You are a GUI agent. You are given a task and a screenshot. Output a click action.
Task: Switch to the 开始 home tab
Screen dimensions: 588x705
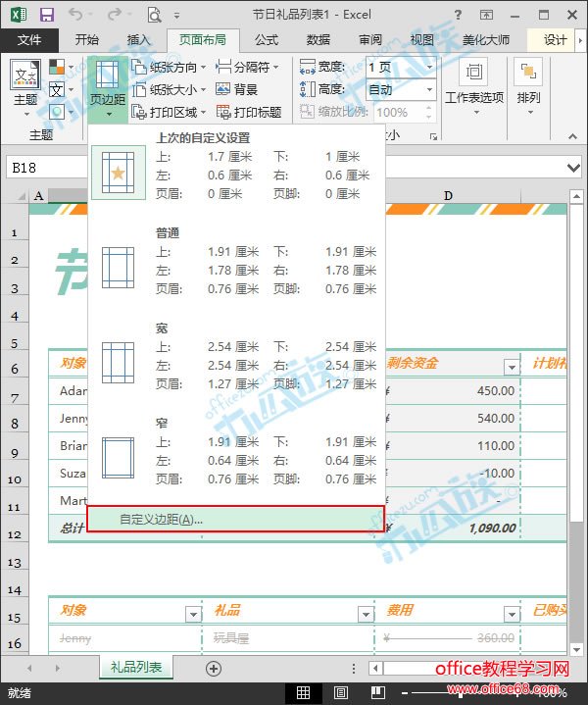pos(87,40)
